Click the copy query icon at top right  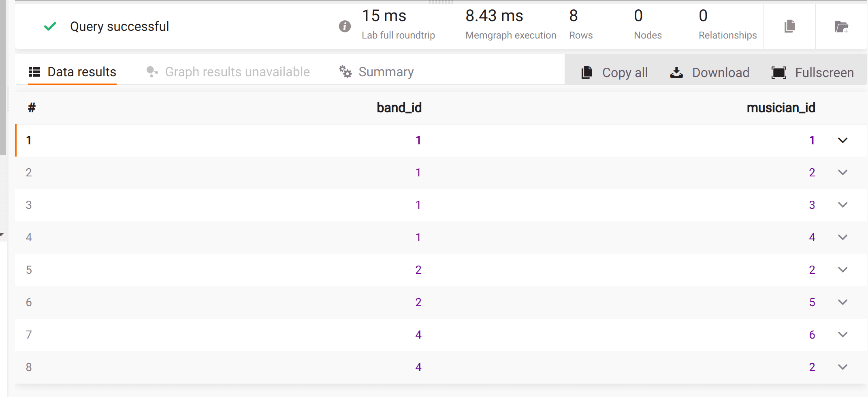(x=789, y=26)
